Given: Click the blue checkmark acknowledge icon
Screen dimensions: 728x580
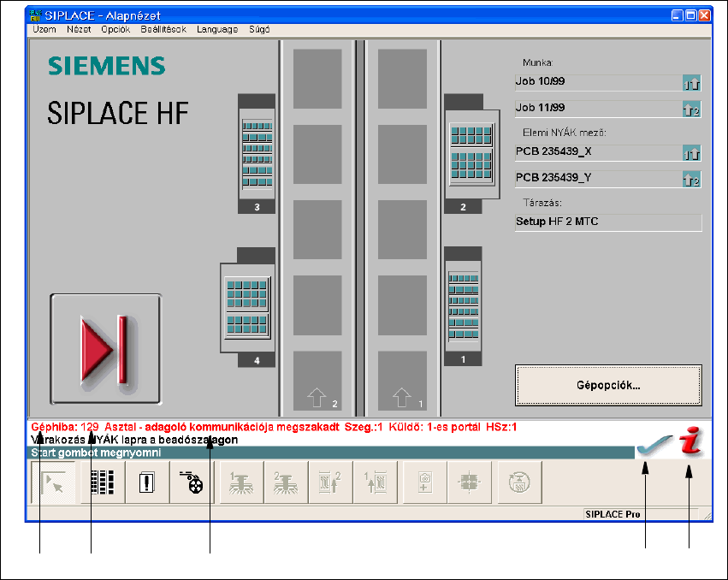Looking at the screenshot, I should (x=652, y=447).
